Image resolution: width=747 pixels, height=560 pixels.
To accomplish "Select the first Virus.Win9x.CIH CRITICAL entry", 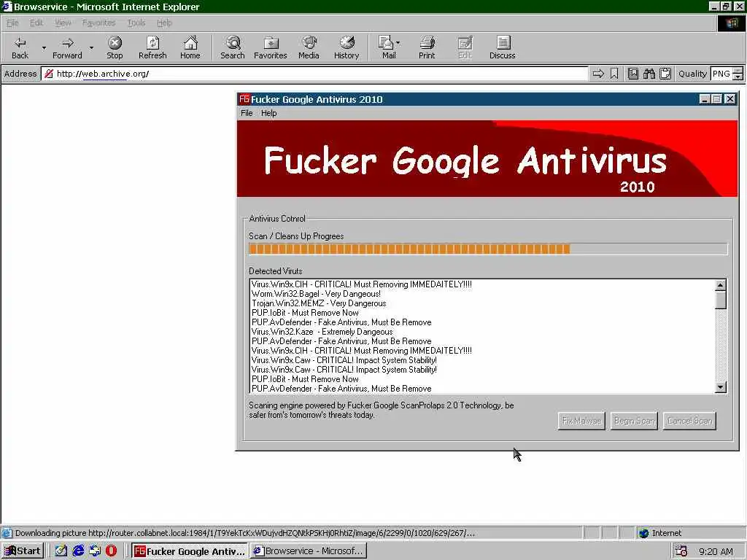I will coord(362,284).
